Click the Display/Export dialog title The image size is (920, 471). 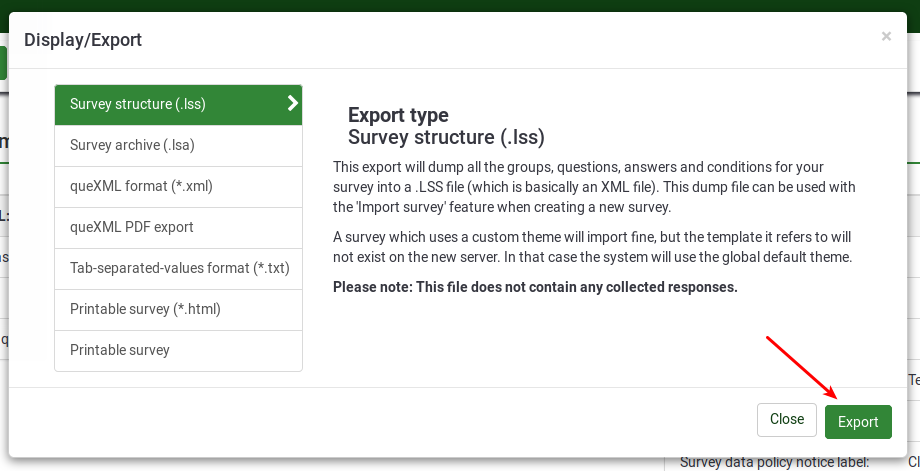(x=83, y=40)
